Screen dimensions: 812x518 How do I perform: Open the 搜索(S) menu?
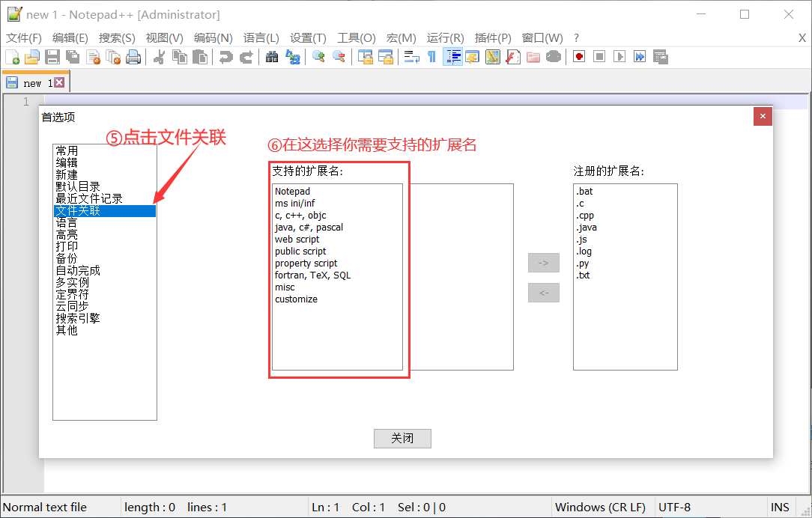tap(117, 37)
